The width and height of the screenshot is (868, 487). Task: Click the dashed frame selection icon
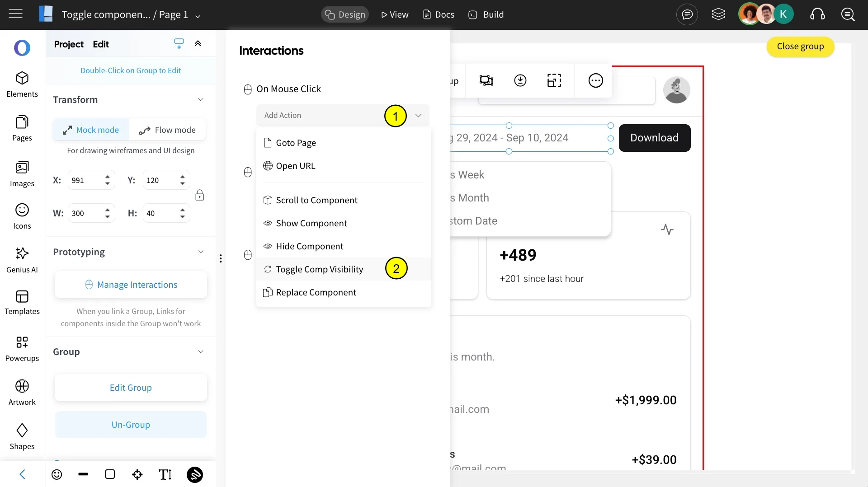coord(554,80)
